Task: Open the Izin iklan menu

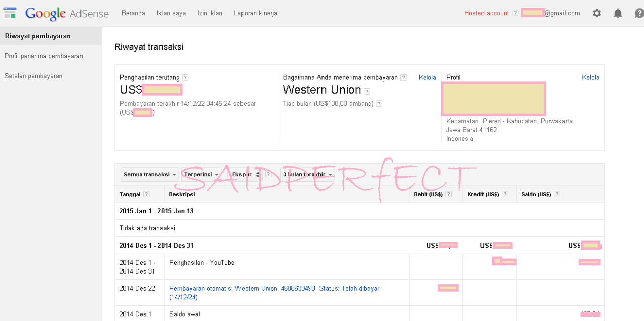Action: (x=210, y=13)
